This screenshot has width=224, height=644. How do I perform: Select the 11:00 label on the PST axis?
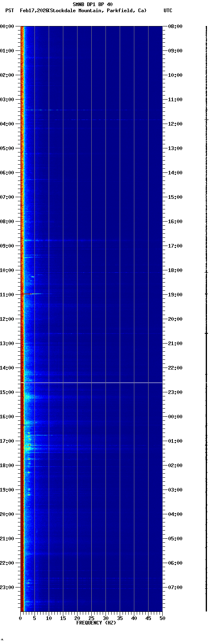click(7, 295)
